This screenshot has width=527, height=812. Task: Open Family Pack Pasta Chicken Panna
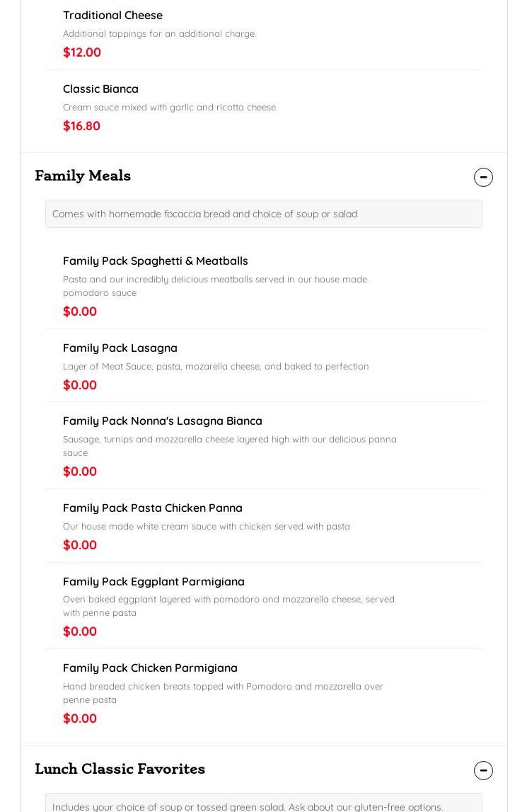(x=153, y=508)
